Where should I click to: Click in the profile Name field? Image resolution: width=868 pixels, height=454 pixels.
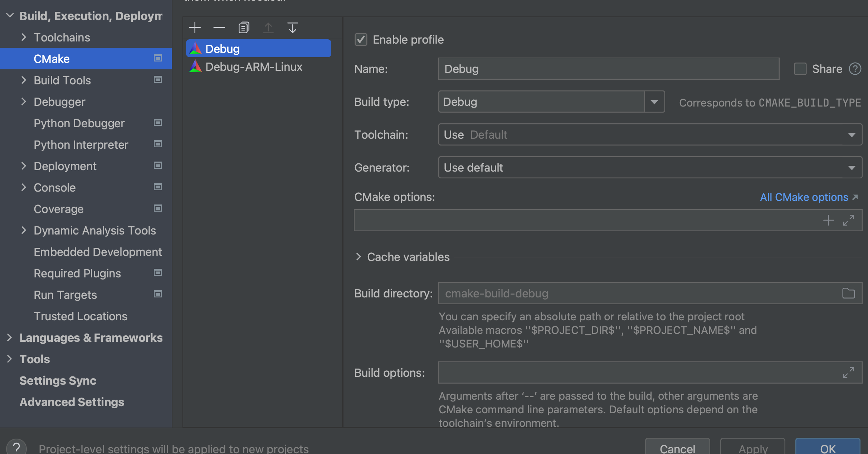click(608, 69)
